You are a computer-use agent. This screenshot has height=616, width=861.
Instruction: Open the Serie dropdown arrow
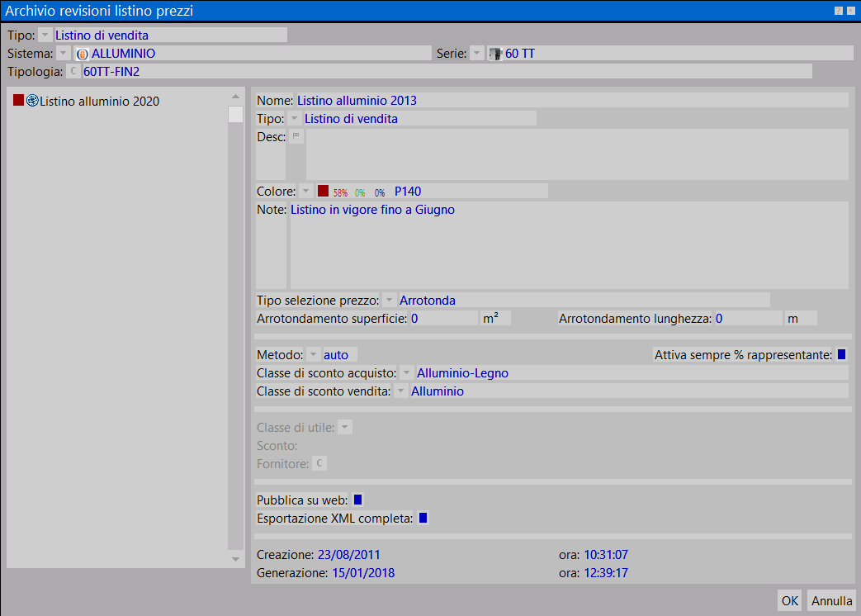click(476, 53)
